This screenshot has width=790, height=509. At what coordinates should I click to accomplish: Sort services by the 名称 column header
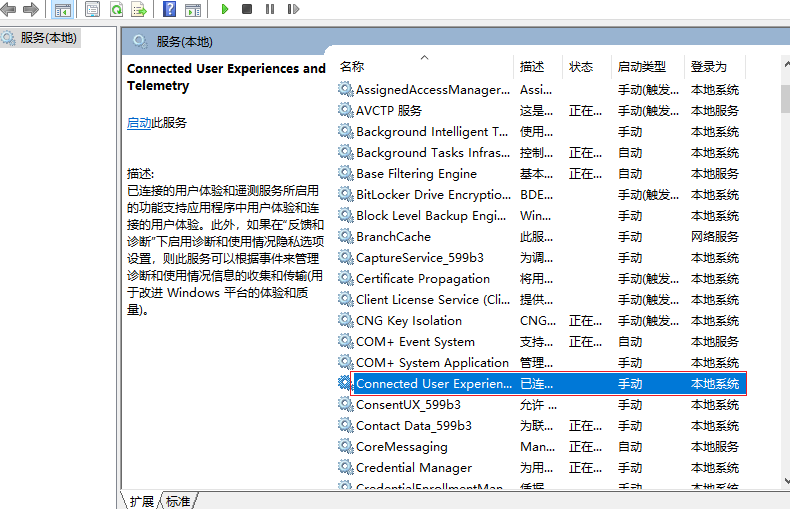(x=352, y=67)
